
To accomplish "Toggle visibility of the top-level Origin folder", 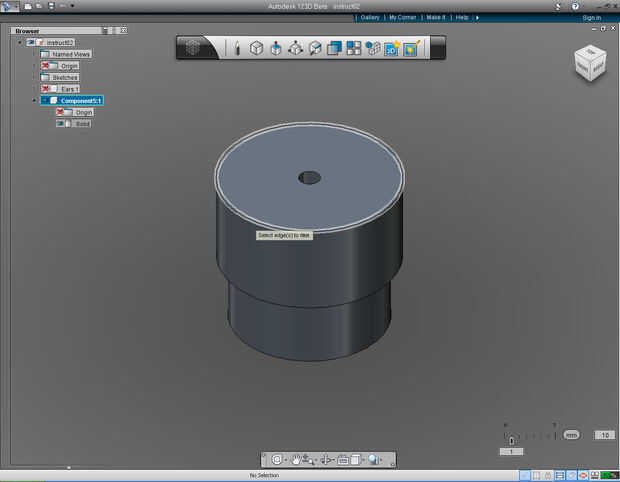I will point(46,66).
